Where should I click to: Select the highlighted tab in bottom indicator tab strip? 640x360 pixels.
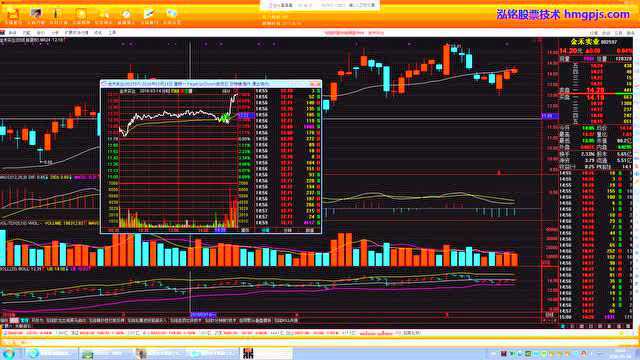click(x=14, y=321)
